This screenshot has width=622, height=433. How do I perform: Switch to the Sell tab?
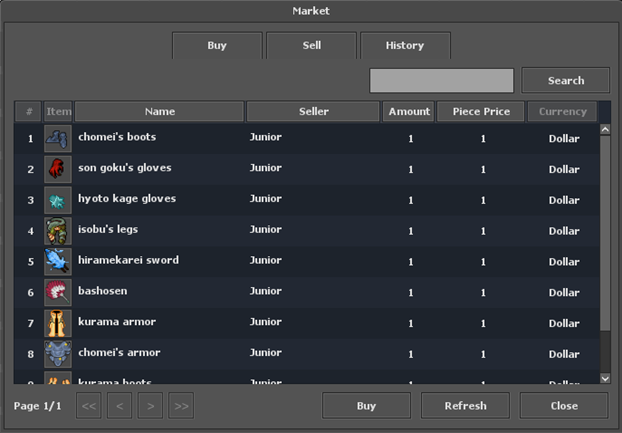(311, 46)
